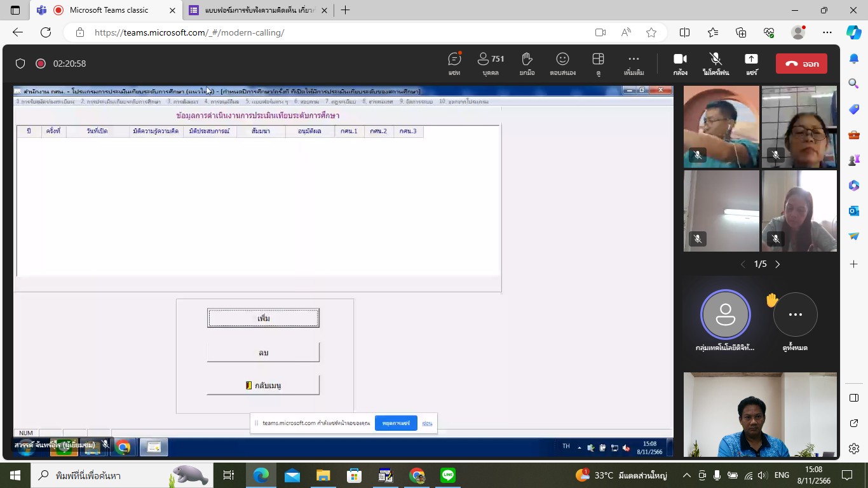The width and height of the screenshot is (868, 488).
Task: Go back in browser history
Action: (x=18, y=32)
